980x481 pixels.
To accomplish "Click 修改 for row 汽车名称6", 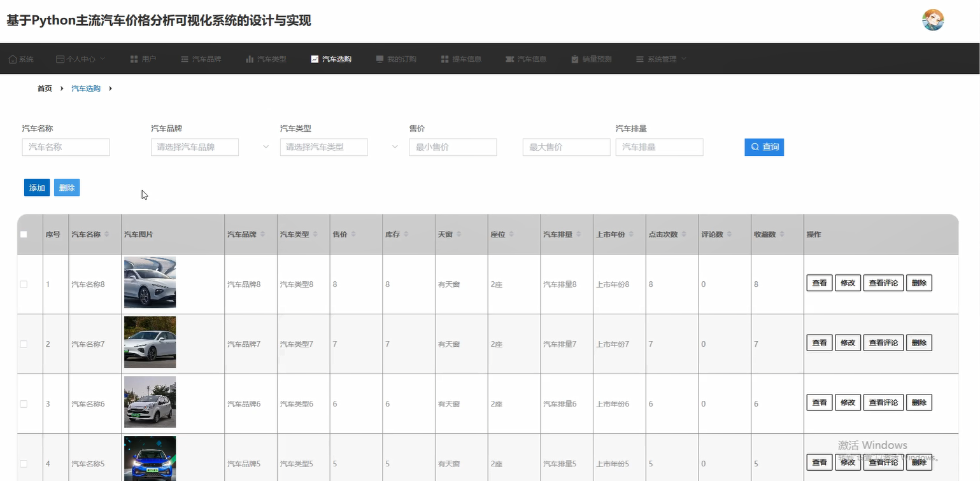I will coord(848,403).
